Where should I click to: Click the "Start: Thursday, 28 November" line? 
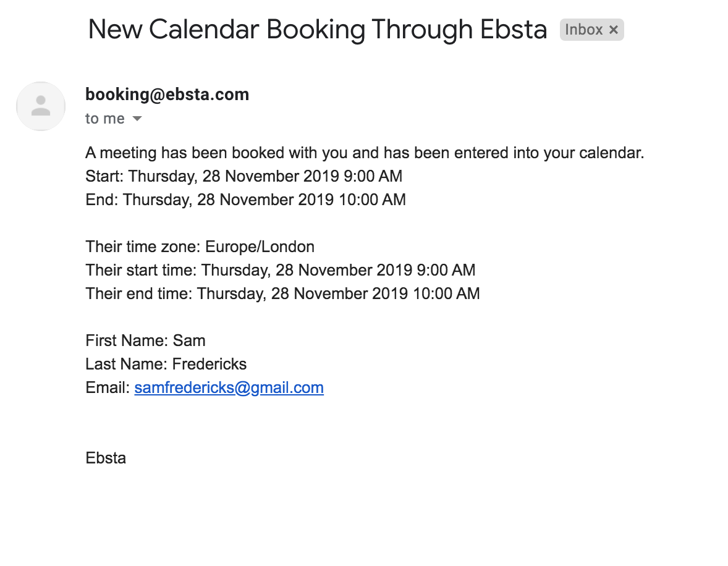(x=243, y=176)
